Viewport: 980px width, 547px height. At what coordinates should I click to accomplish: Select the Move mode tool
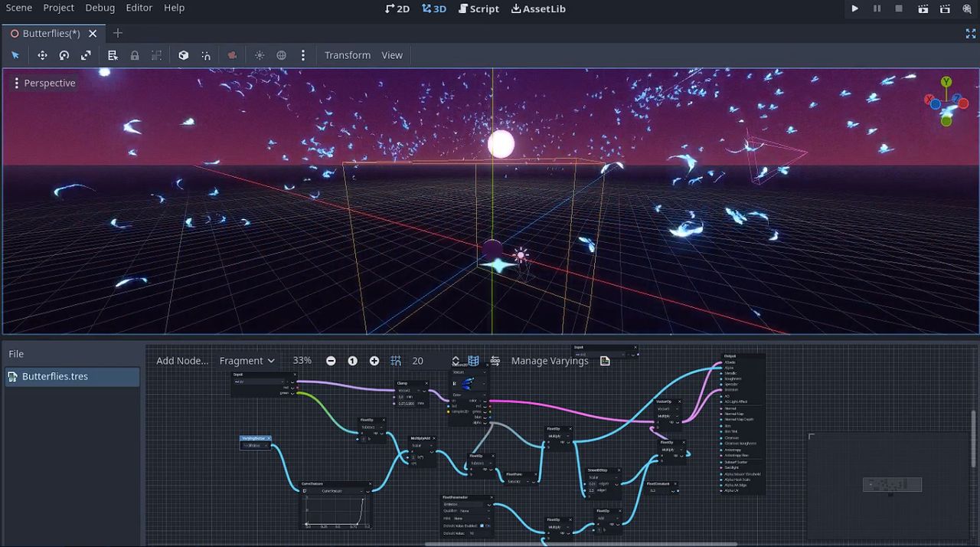point(42,55)
